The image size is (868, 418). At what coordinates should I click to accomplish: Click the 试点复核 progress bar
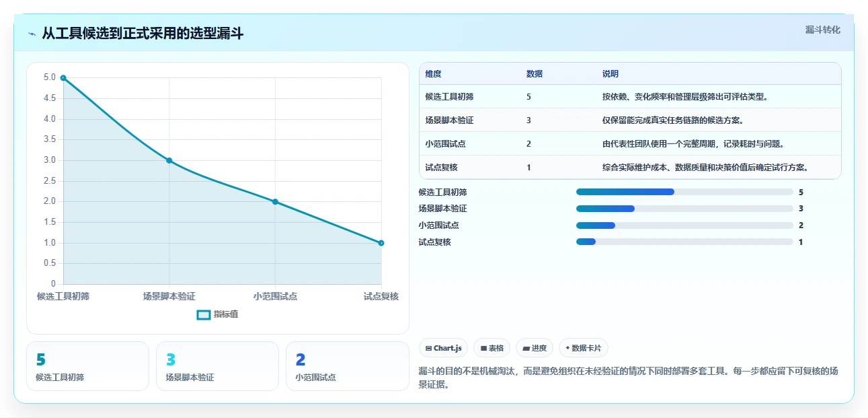684,242
